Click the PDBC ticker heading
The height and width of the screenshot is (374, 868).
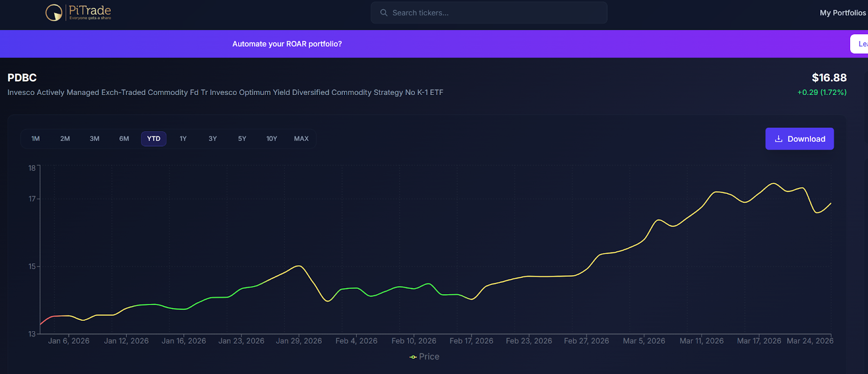(x=22, y=78)
